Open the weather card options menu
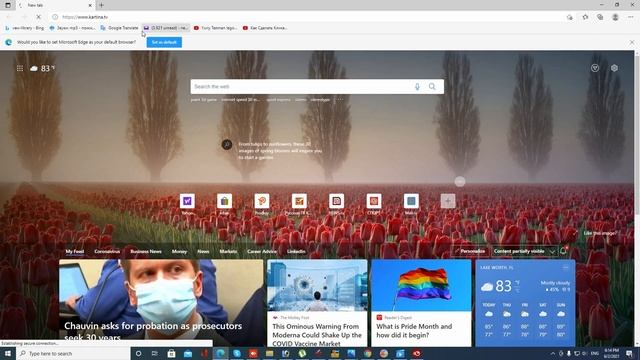The image size is (640, 360). 565,267
